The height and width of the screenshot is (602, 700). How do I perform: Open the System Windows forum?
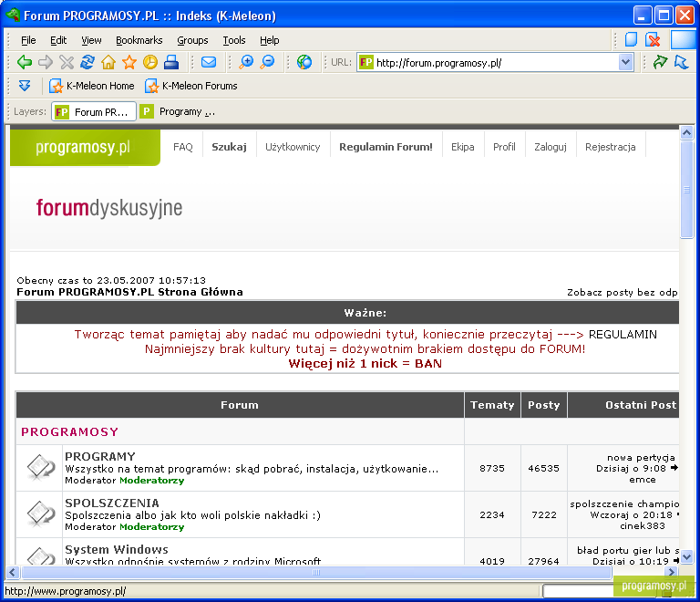click(x=117, y=549)
